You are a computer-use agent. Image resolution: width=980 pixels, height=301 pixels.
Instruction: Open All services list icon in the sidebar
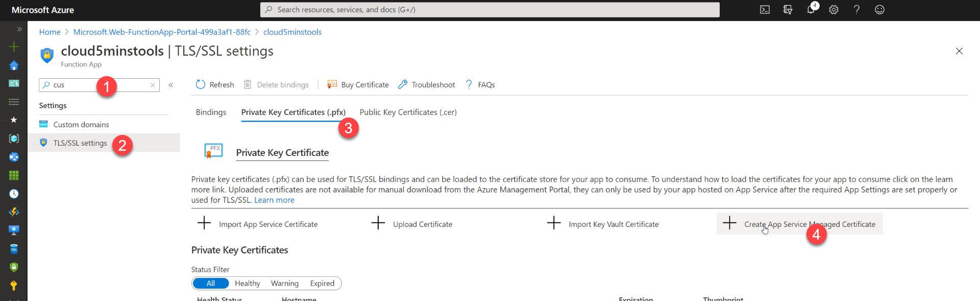(14, 102)
